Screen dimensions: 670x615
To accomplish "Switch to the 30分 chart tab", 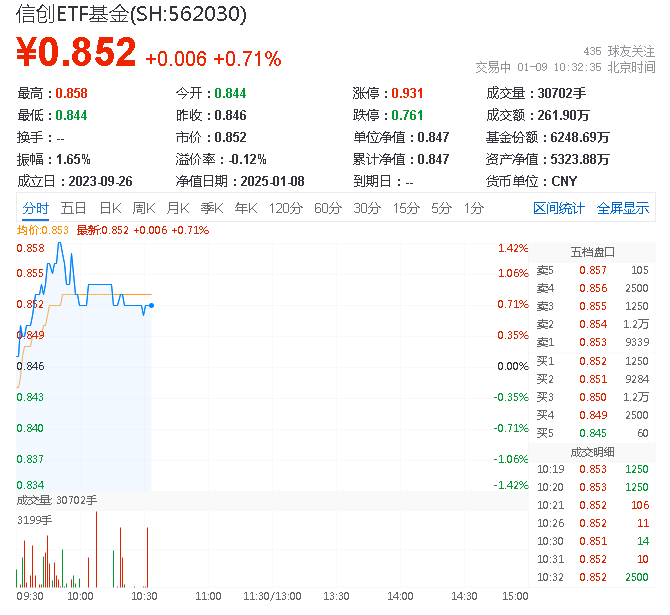I will coord(367,209).
